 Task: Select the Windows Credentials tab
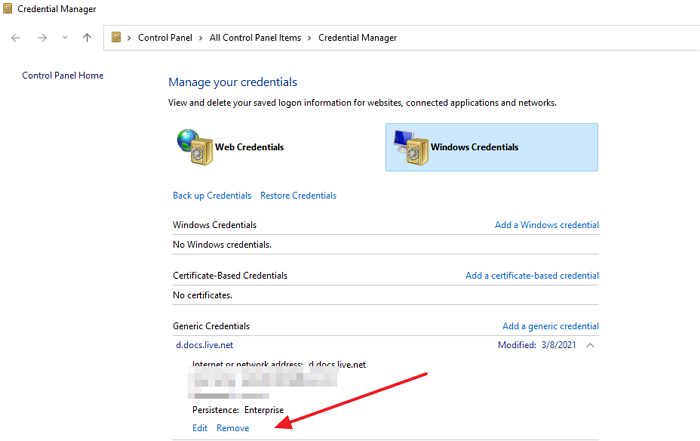pos(474,147)
